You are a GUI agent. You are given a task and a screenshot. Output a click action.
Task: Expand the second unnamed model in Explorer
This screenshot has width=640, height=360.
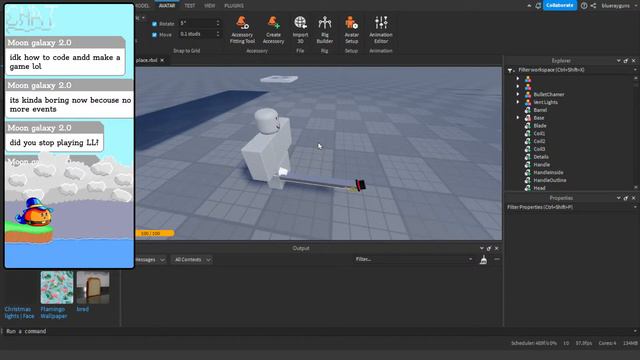[x=518, y=87]
